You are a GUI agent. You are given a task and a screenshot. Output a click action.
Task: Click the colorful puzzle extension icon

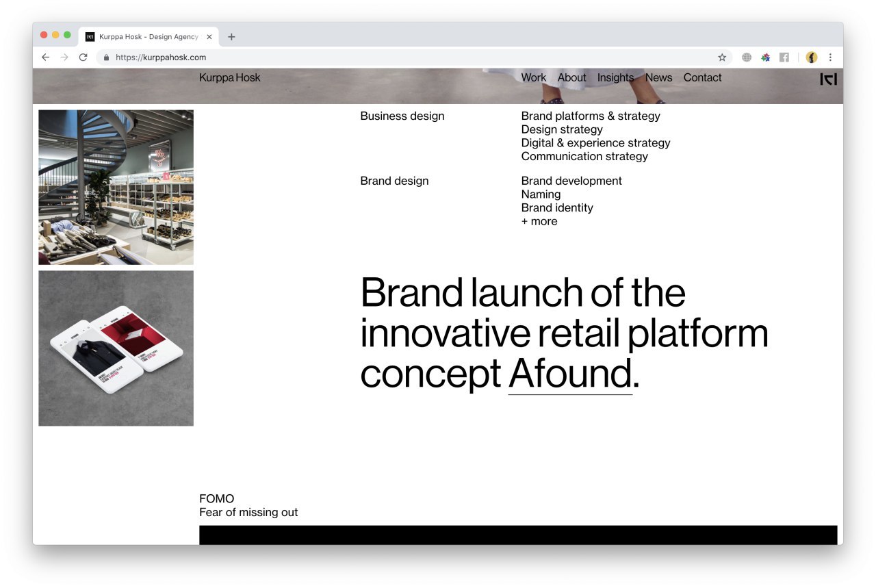(x=766, y=57)
